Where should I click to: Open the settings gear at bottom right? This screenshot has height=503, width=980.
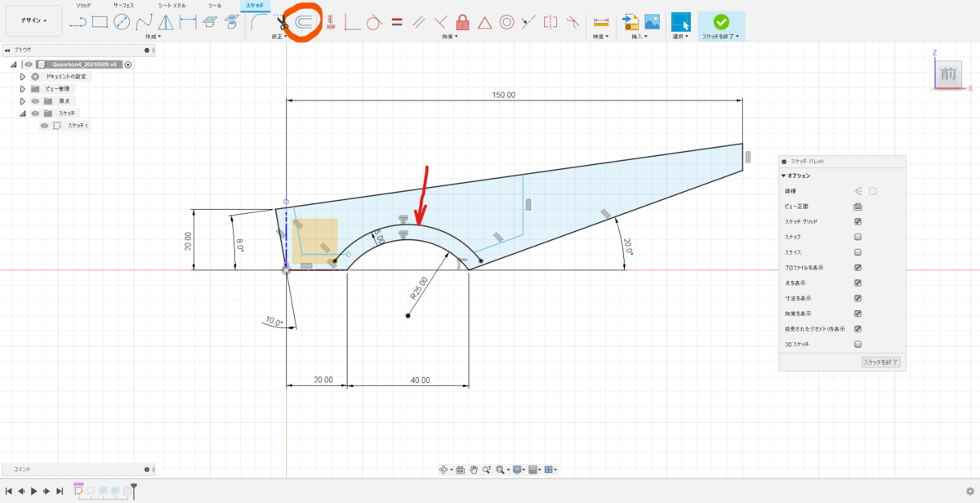click(969, 491)
